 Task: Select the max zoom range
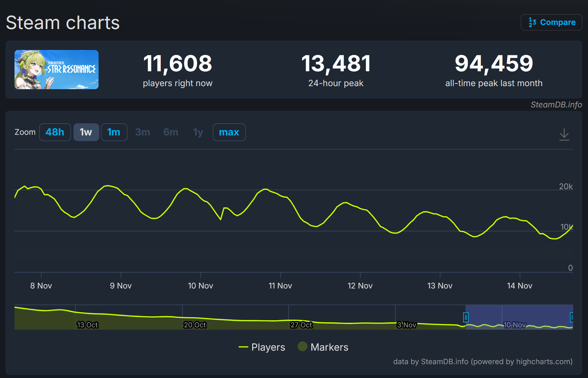(229, 132)
